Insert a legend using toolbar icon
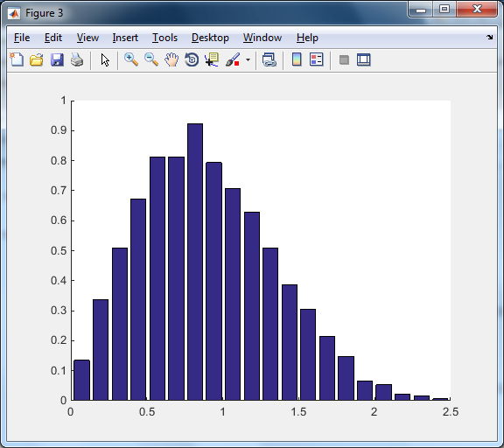504x448 pixels. pos(316,59)
